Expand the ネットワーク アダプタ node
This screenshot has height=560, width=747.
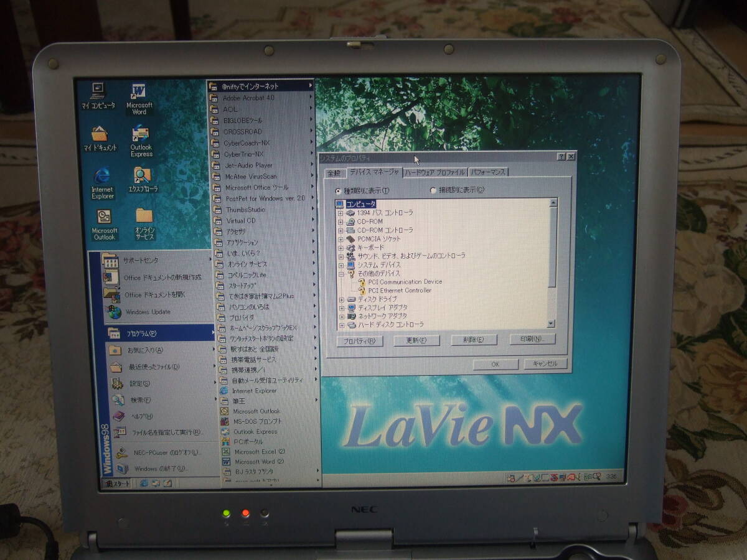pos(342,316)
